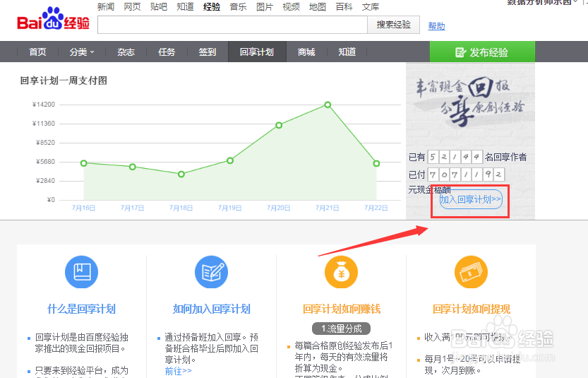The height and width of the screenshot is (378, 588).
Task: Focus the search text box
Action: [x=232, y=25]
